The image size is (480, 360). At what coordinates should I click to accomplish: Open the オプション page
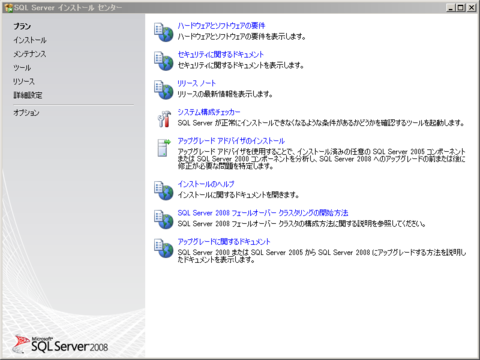coord(26,113)
